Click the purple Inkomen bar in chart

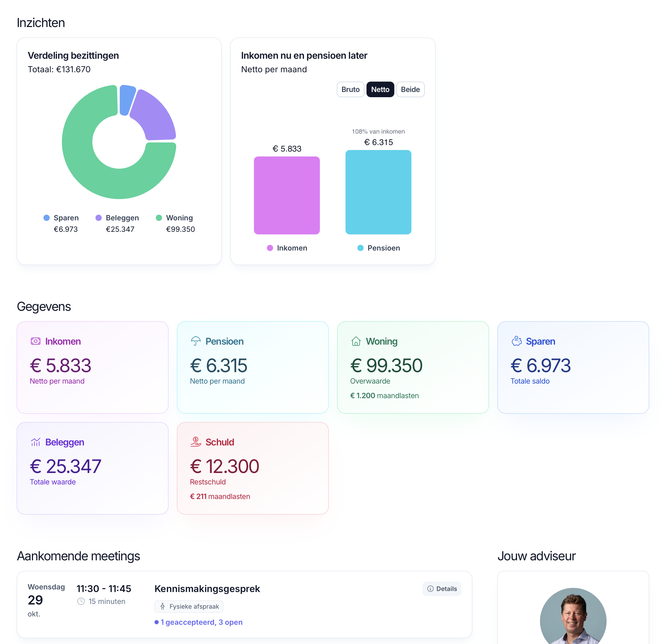(287, 195)
